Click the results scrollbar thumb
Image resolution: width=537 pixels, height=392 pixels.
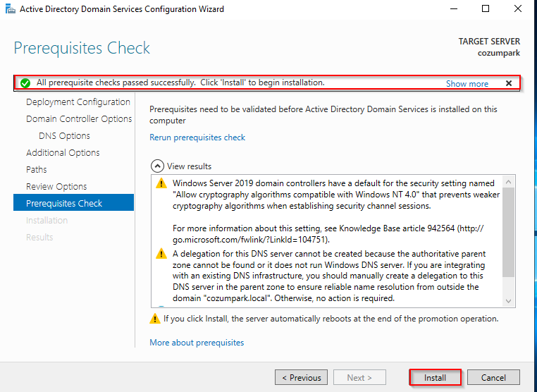click(508, 233)
